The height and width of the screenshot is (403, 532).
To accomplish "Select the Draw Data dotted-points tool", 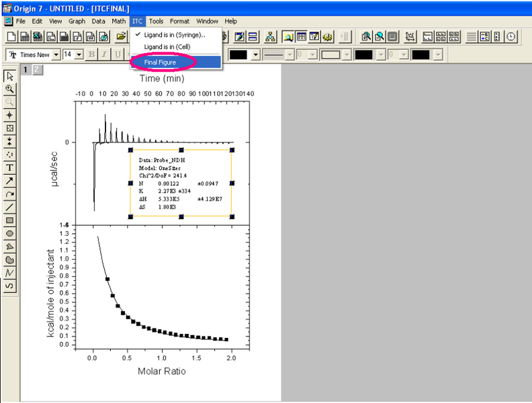I will [9, 154].
